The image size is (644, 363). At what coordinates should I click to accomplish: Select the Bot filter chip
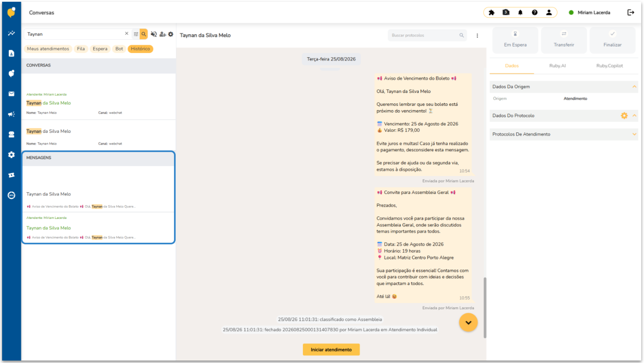coord(119,49)
